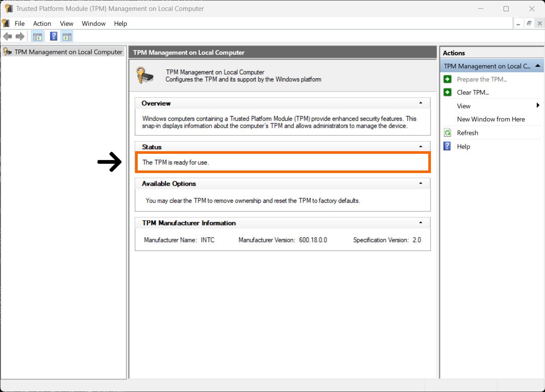The height and width of the screenshot is (392, 545).
Task: Click green arrow icon beside Clear TPM
Action: (448, 92)
